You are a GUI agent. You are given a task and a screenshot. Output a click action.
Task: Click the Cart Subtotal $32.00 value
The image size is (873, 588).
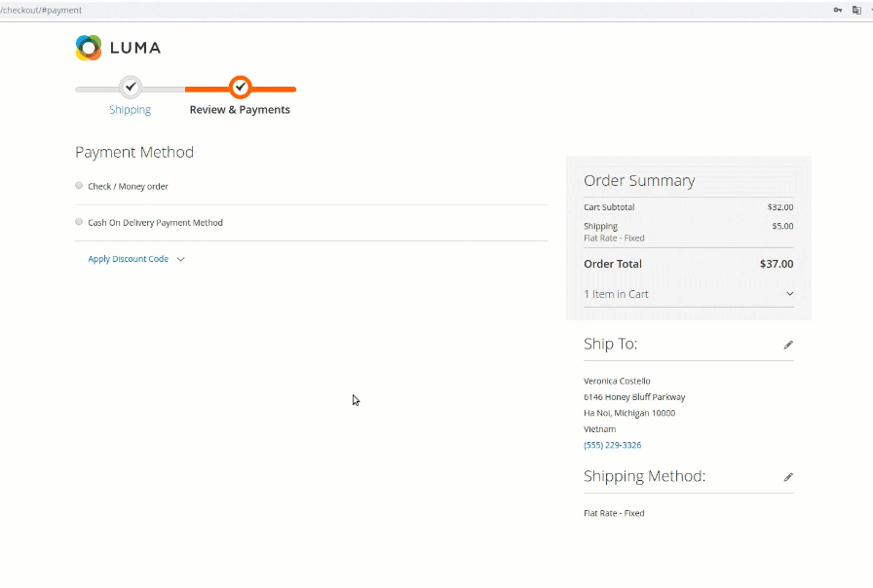(780, 207)
